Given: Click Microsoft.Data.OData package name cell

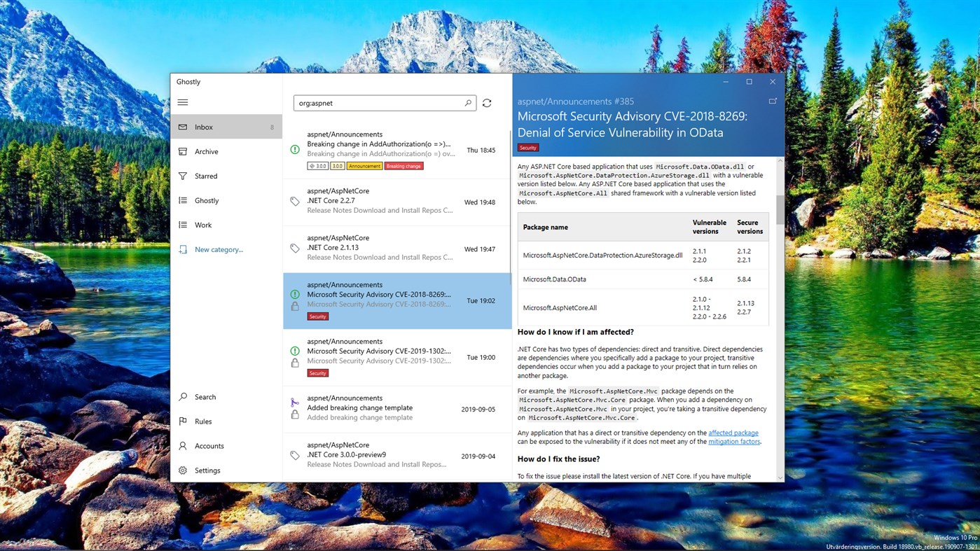Looking at the screenshot, I should 555,279.
